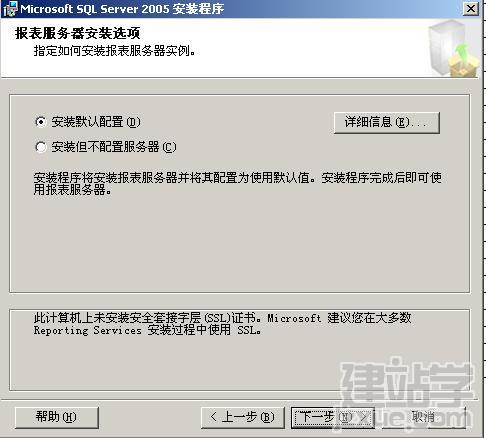Click the installer icon in the title bar

coord(9,9)
